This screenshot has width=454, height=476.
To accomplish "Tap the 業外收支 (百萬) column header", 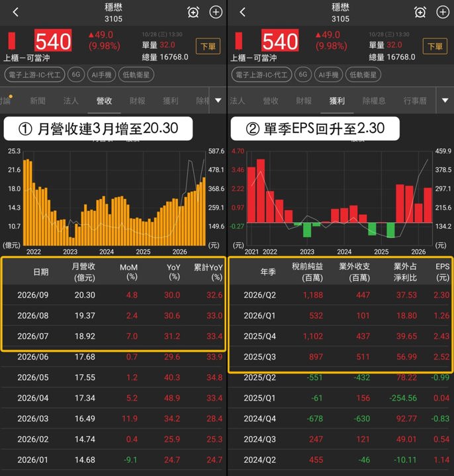I will pos(355,272).
